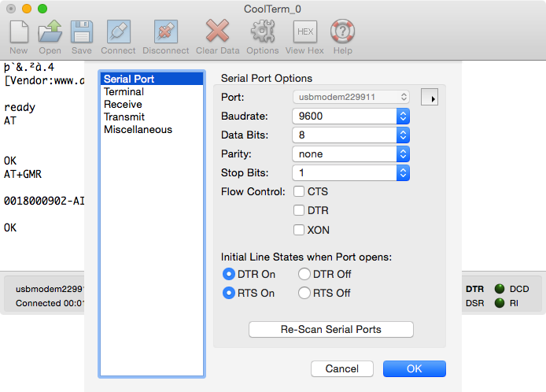Click the DTR status label
Screen dimensions: 546x392
point(475,289)
